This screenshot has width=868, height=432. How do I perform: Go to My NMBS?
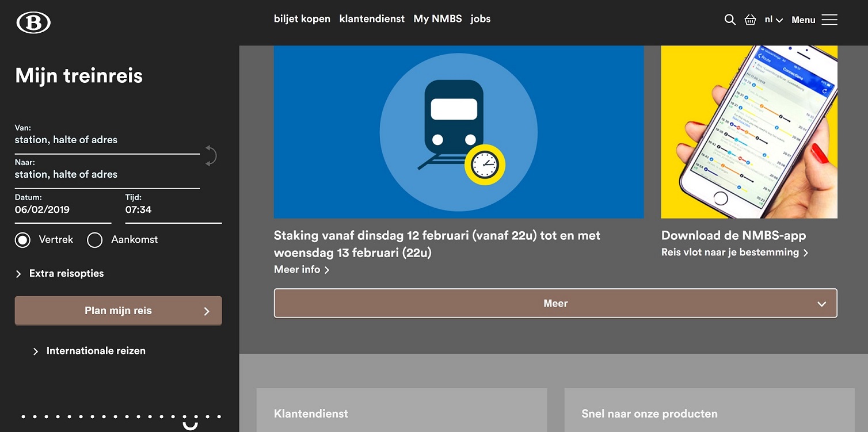437,19
